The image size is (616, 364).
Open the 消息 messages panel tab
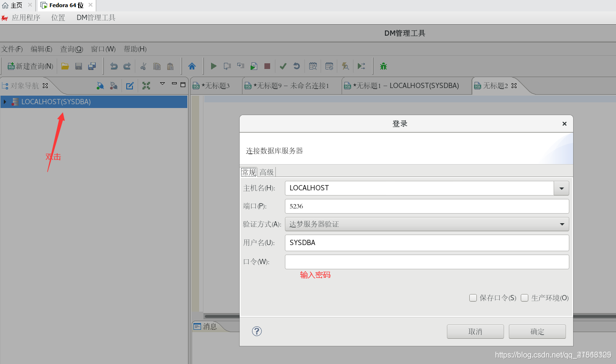click(x=206, y=326)
